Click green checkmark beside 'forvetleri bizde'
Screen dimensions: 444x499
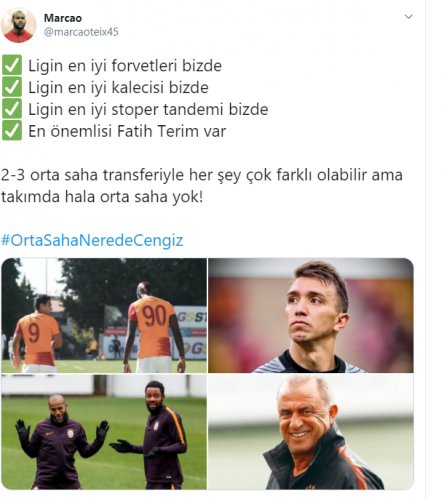[x=12, y=65]
